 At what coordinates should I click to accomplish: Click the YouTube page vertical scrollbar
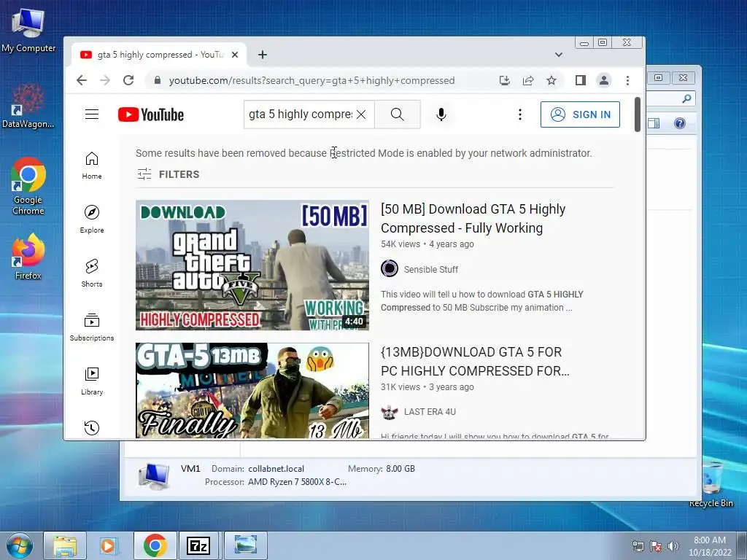coord(638,114)
